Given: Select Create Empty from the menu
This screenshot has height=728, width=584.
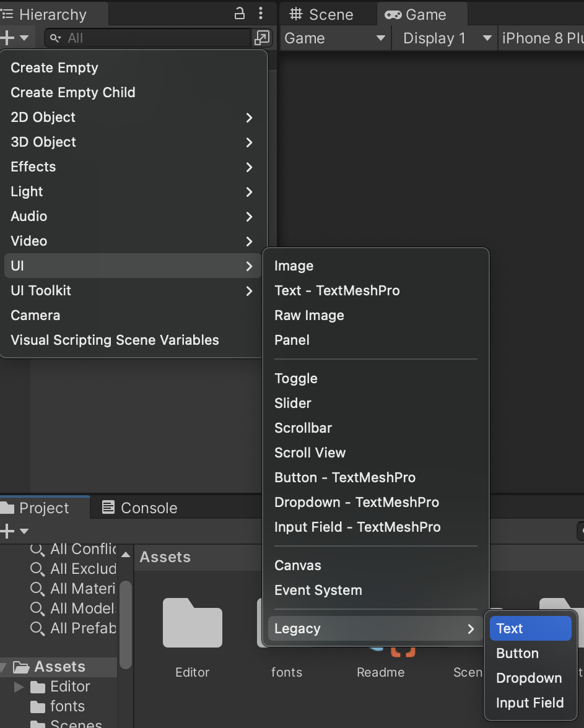Looking at the screenshot, I should (x=54, y=68).
